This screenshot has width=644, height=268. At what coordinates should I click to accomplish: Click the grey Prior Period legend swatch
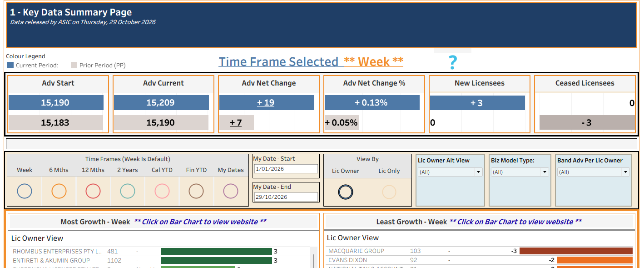point(74,65)
